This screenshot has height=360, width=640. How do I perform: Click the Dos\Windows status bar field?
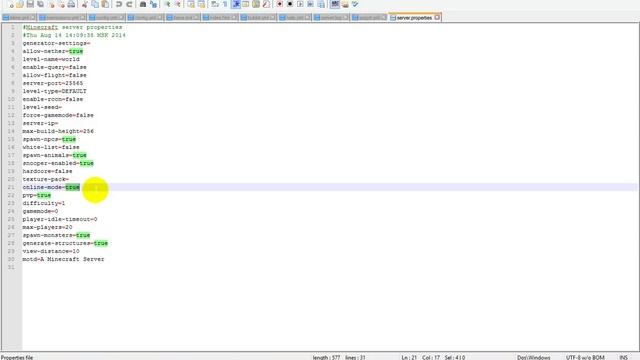click(x=533, y=358)
